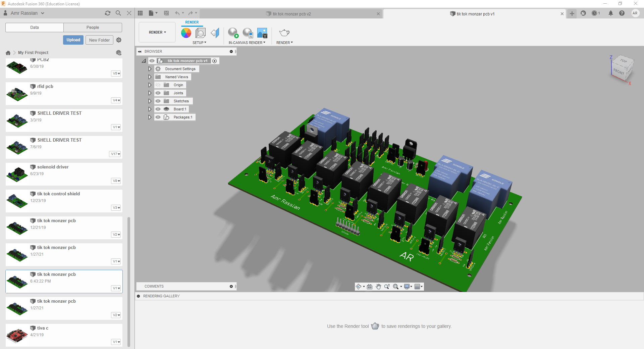644x349 pixels.
Task: Open project details on web globe icon
Action: [119, 53]
